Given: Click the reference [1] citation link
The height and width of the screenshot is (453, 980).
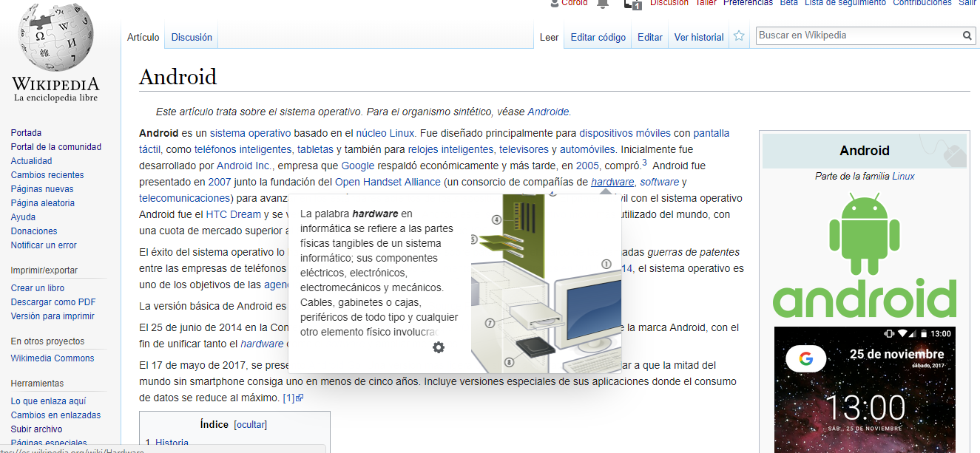Looking at the screenshot, I should tap(288, 398).
